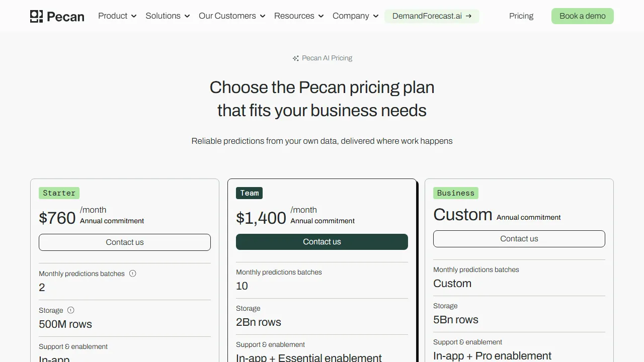The width and height of the screenshot is (644, 362).
Task: Contact us for the Starter plan
Action: (x=125, y=242)
